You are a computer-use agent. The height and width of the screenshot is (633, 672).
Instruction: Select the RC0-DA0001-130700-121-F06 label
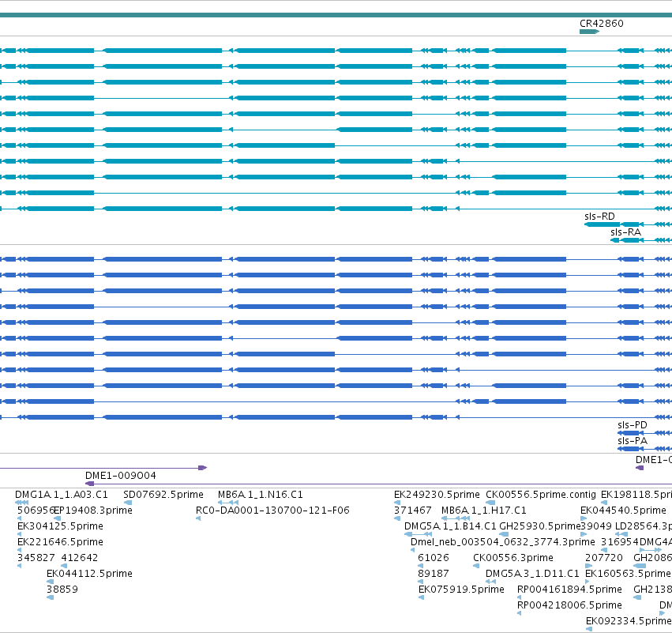click(272, 511)
